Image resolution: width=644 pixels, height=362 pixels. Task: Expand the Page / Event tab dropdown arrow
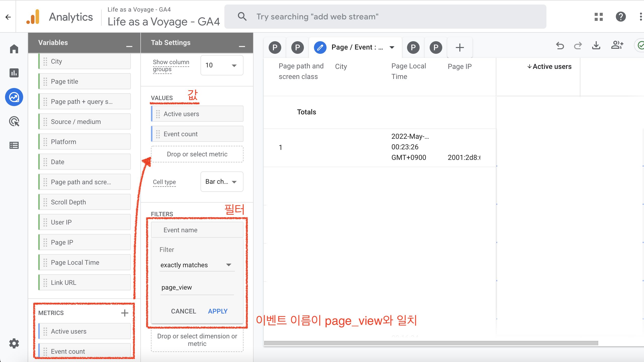click(392, 47)
